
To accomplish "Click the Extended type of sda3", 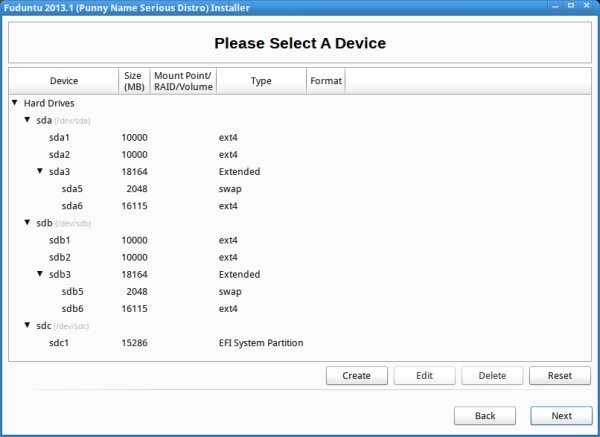I will [240, 171].
